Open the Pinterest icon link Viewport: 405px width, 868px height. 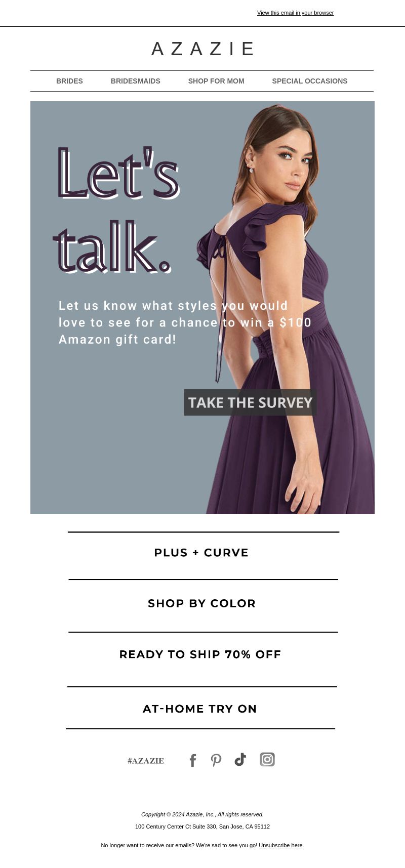tap(216, 760)
